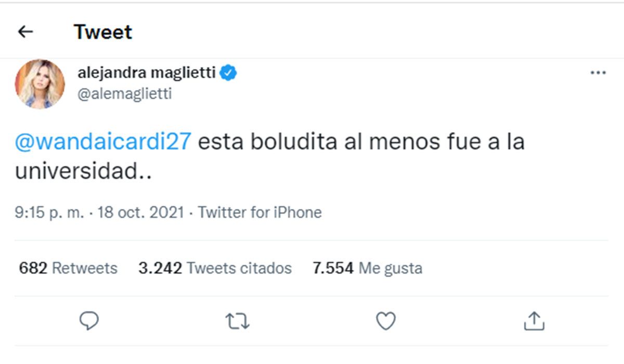
Task: Open the reply speech bubble icon
Action: tap(89, 321)
